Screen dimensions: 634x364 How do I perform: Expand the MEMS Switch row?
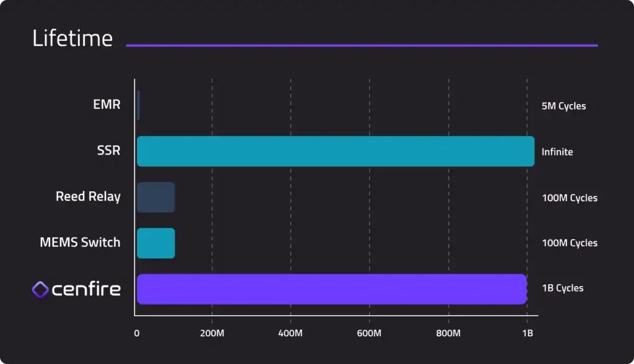pyautogui.click(x=80, y=242)
